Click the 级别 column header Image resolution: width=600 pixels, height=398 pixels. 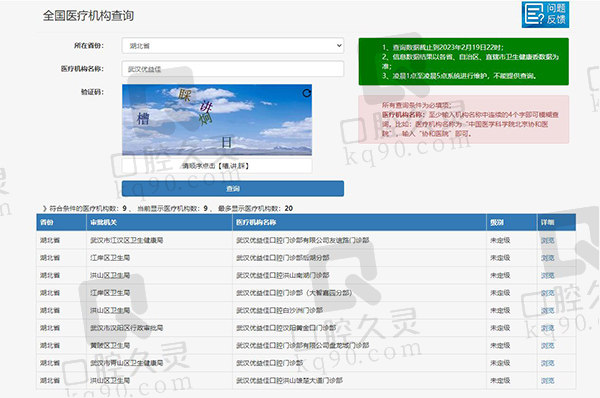[512, 222]
